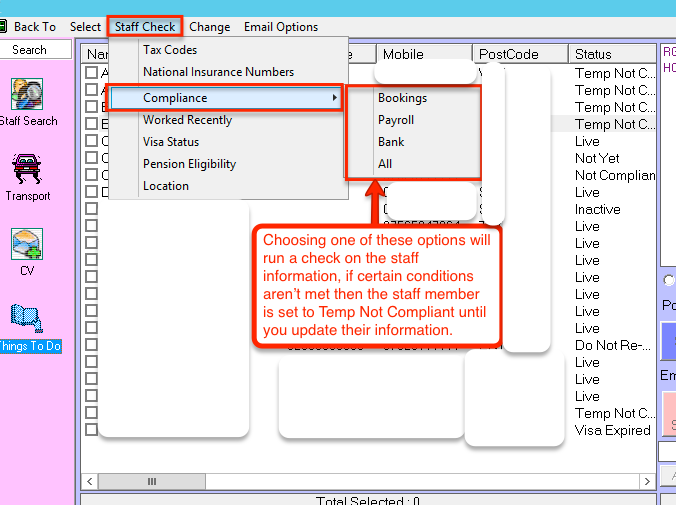Tick the first checkbox in staff list
Image resolution: width=676 pixels, height=505 pixels.
[x=92, y=73]
